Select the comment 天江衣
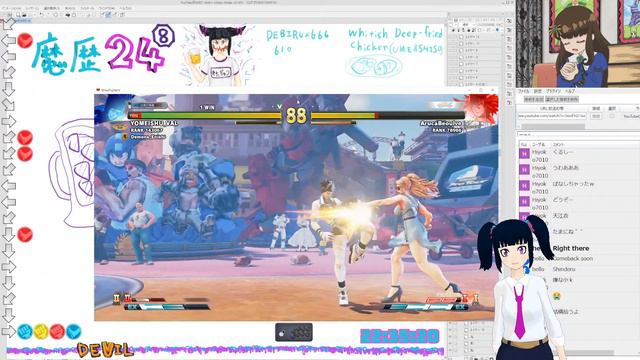640x360 pixels. pos(560,216)
